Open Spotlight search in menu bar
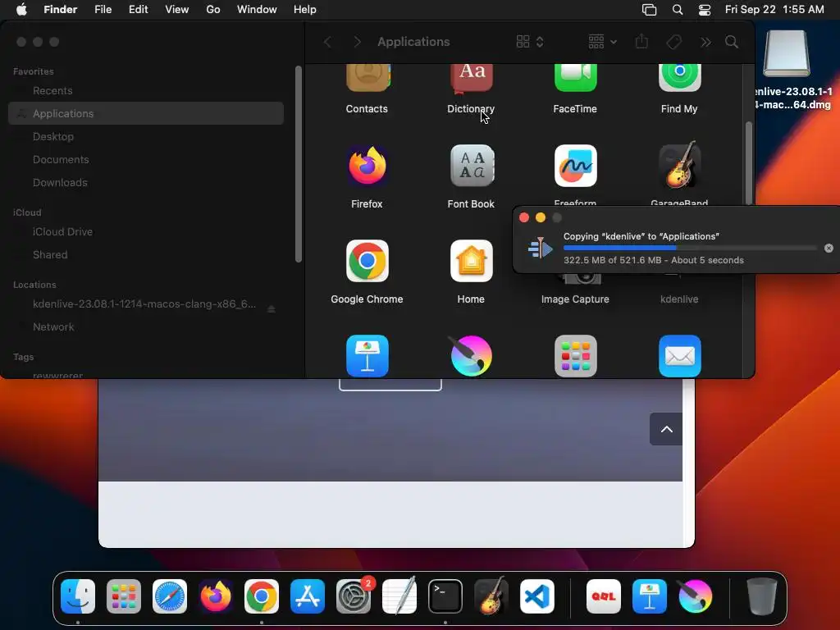This screenshot has width=840, height=630. coord(678,10)
